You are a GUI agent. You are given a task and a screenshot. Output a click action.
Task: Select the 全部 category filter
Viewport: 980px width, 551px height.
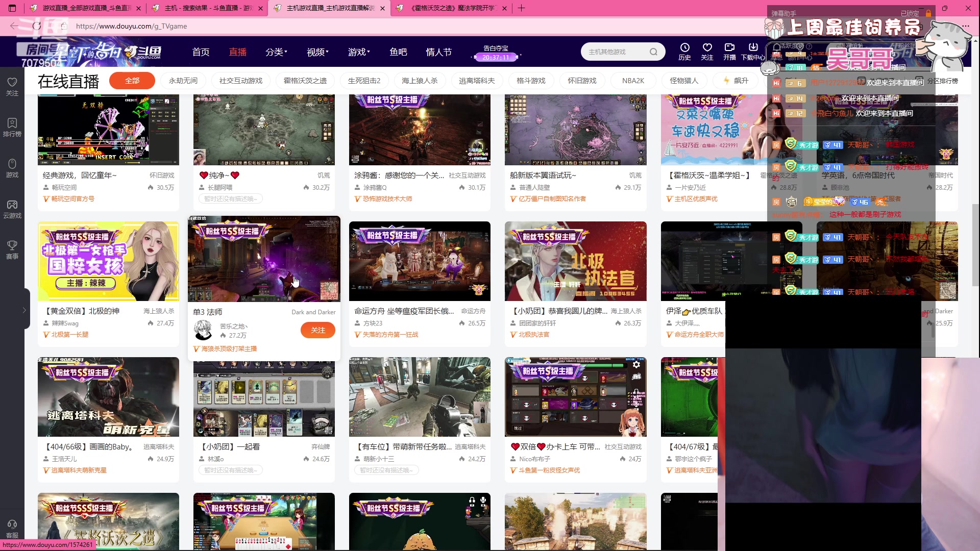132,81
